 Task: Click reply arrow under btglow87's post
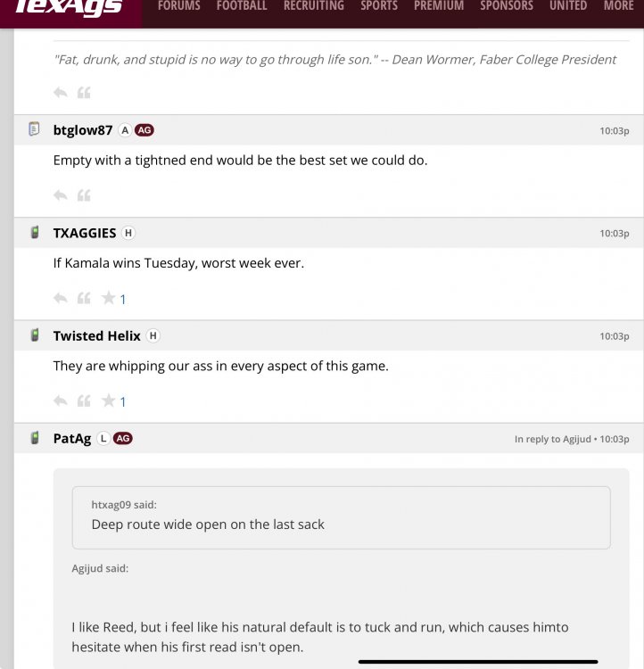pos(61,195)
